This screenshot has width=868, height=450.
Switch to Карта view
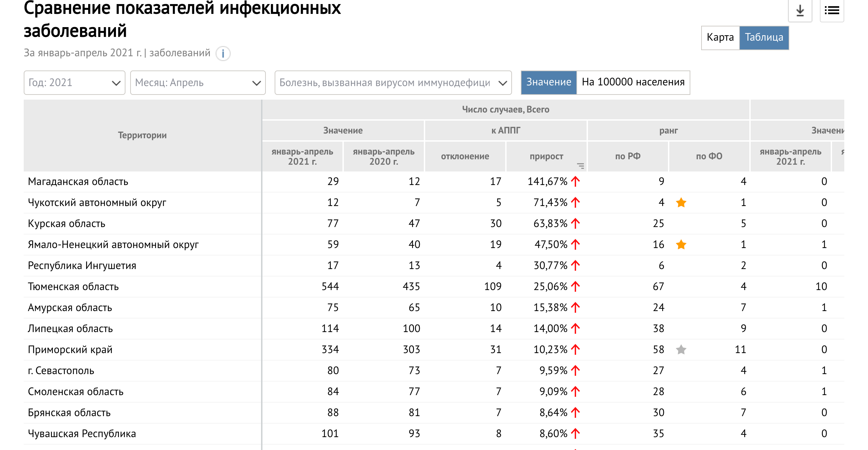point(720,38)
